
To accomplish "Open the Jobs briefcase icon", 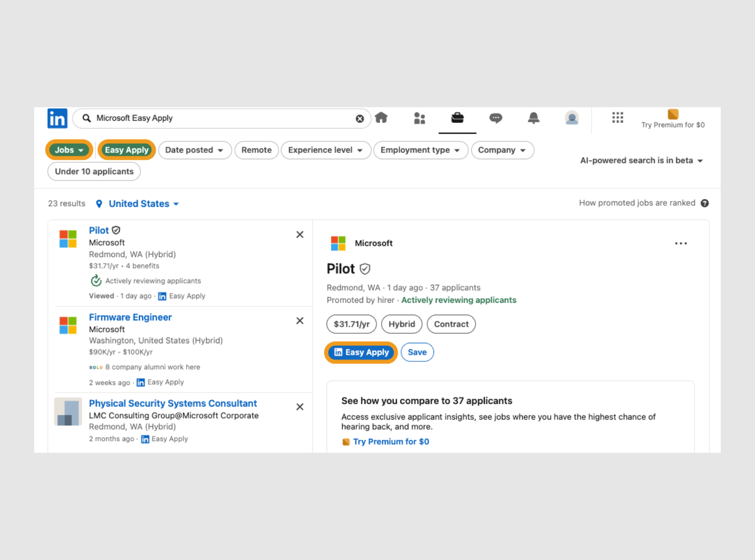I will (457, 118).
